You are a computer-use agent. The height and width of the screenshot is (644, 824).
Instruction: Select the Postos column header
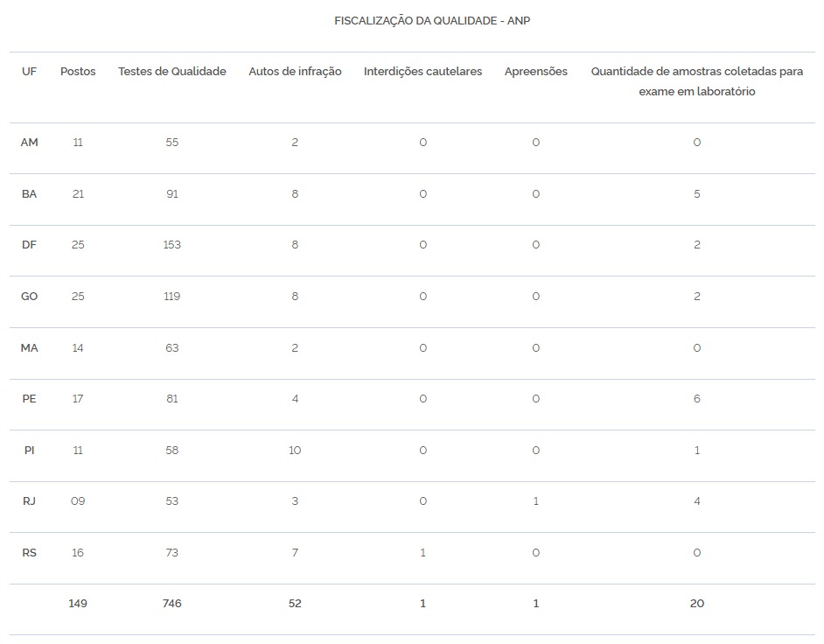[78, 72]
